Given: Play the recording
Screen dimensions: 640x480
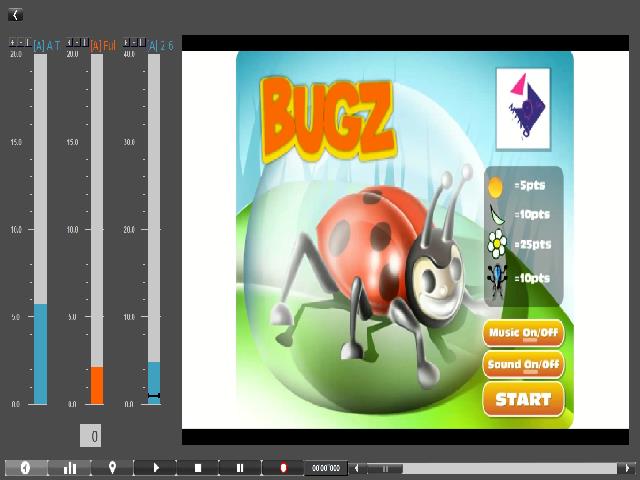Looking at the screenshot, I should (x=156, y=468).
